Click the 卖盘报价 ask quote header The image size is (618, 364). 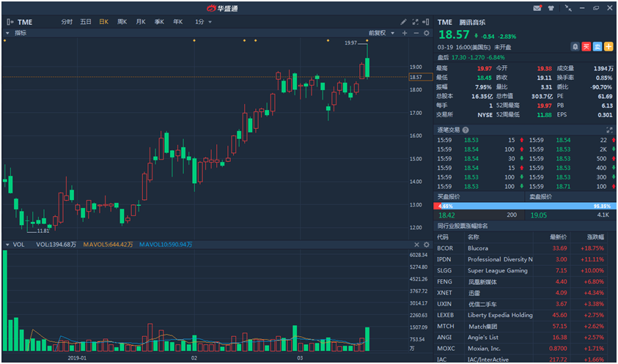(x=541, y=196)
